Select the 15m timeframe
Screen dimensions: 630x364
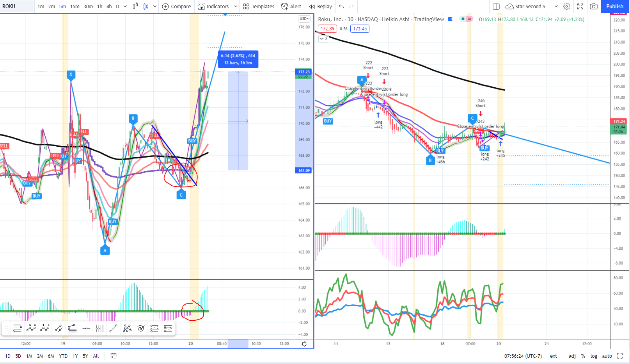[x=75, y=6]
